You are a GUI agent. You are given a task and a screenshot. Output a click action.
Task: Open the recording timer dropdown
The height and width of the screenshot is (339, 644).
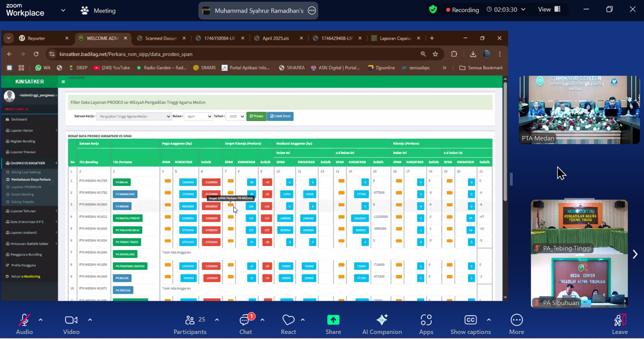523,10
